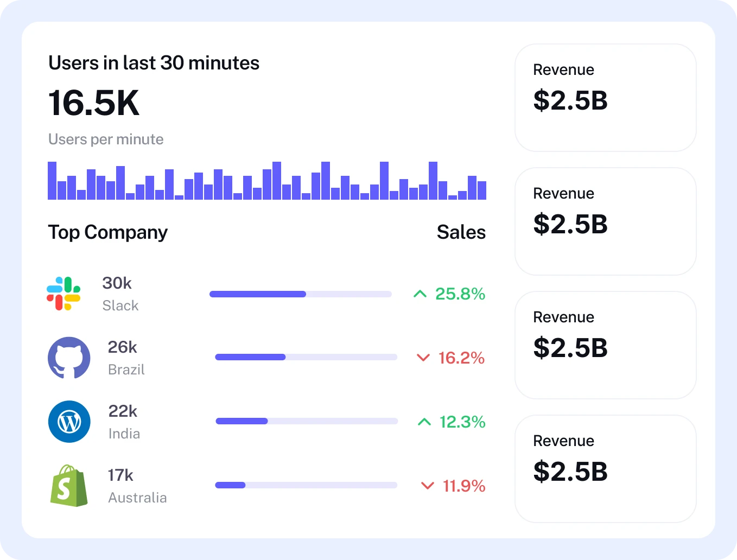Select the down arrow beside 11.9%
Viewport: 737px width, 560px height.
pos(428,486)
